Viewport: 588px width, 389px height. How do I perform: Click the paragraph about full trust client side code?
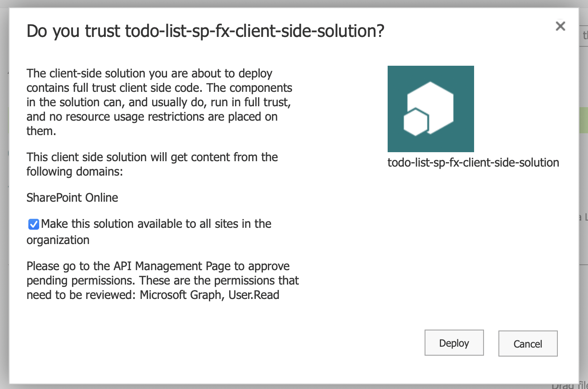[159, 102]
